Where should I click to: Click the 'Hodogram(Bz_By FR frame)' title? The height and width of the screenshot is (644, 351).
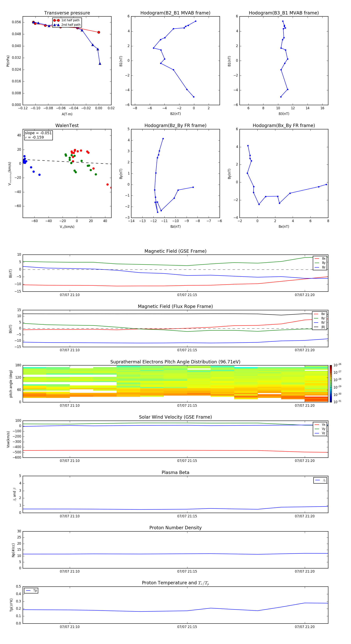175,125
